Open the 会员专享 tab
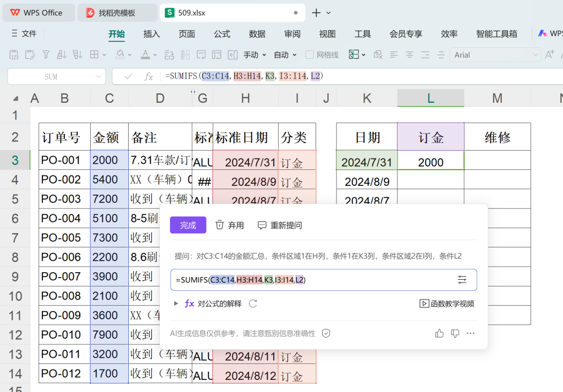 406,34
